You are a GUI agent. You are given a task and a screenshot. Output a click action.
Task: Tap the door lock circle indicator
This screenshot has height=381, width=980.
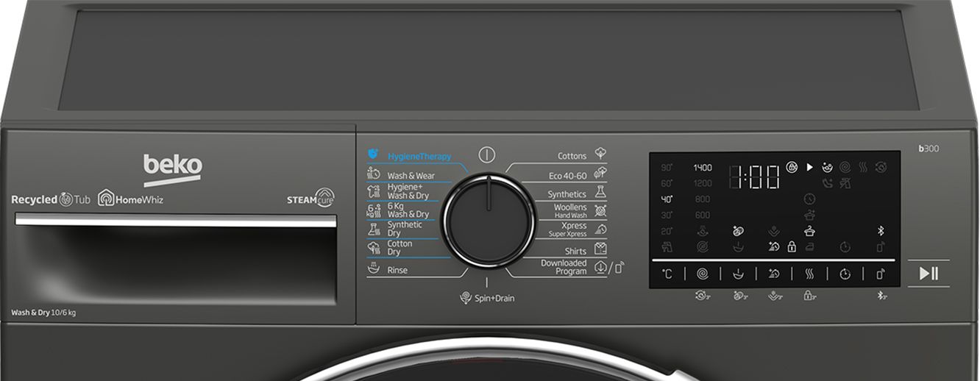point(792,168)
